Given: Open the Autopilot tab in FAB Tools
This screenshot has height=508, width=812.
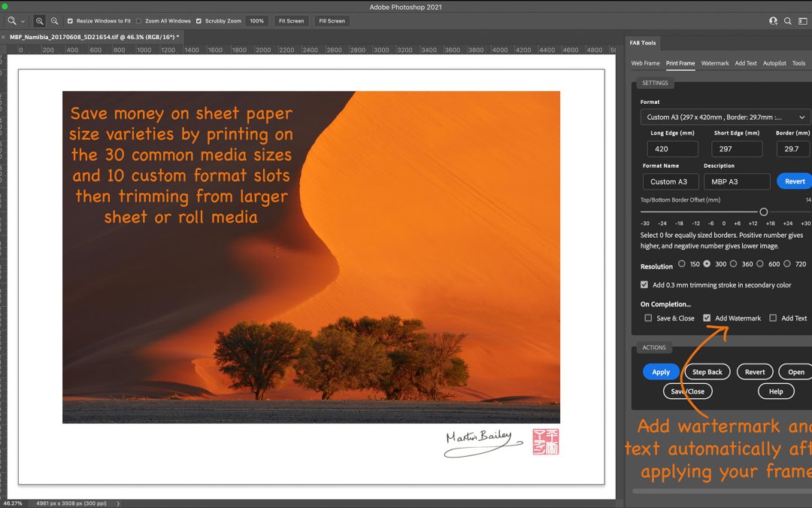Looking at the screenshot, I should (x=774, y=63).
